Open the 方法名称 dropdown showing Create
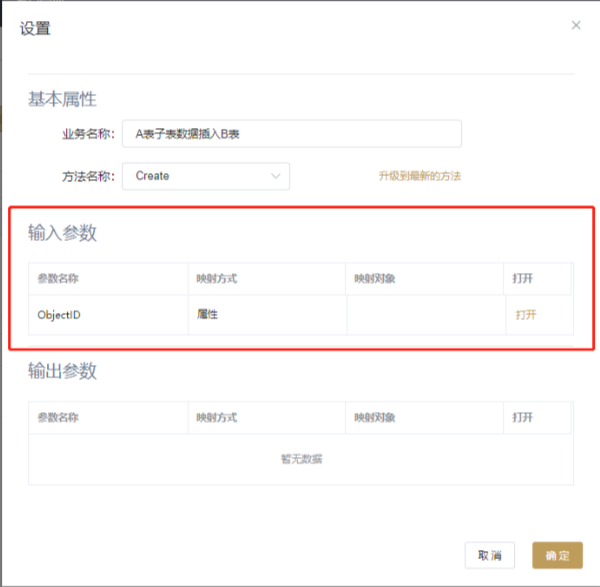Screen dimensions: 600x587 (x=206, y=176)
